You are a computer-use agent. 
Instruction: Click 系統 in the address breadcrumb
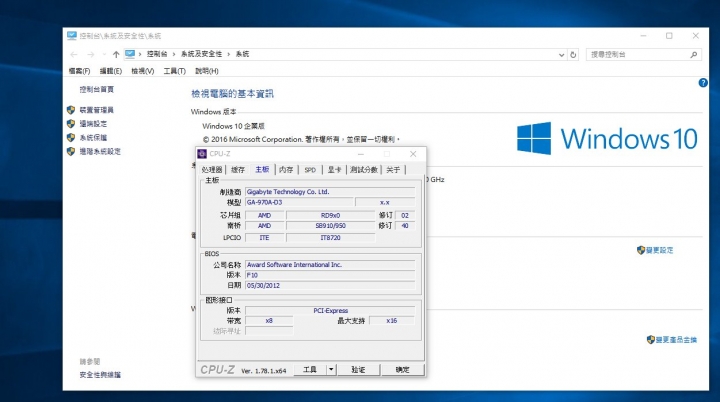tap(242, 54)
